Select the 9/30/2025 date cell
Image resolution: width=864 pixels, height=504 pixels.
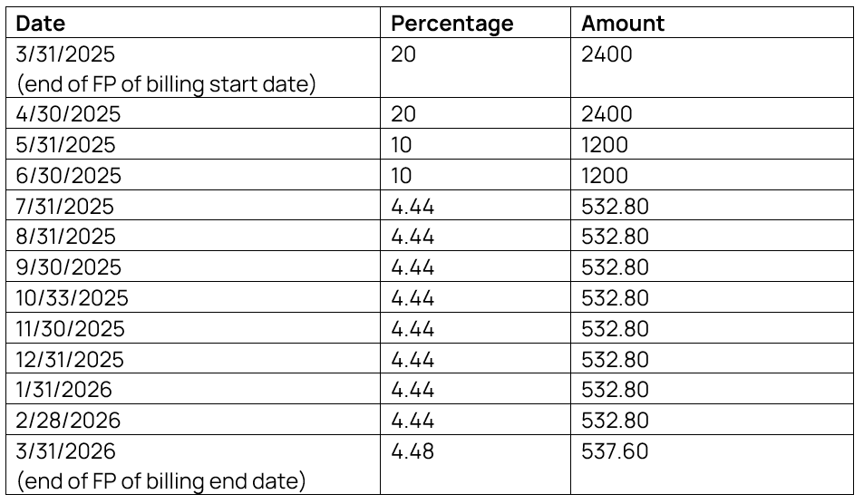(68, 267)
